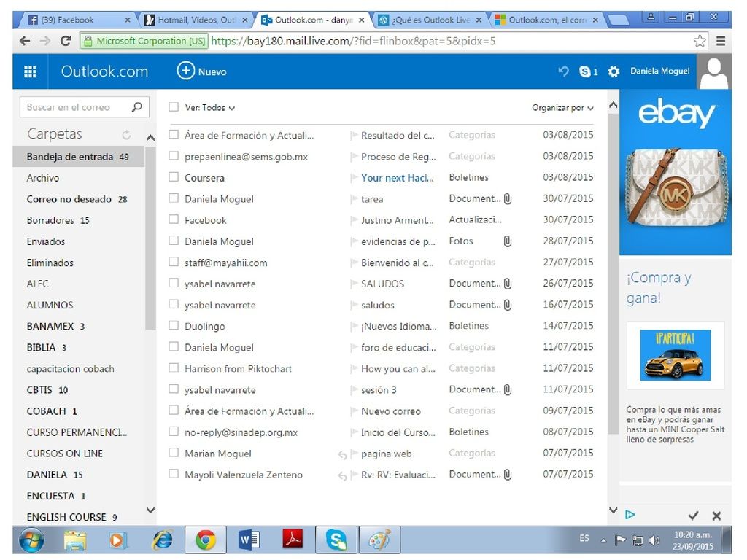Reload the page in Chrome

click(x=66, y=41)
